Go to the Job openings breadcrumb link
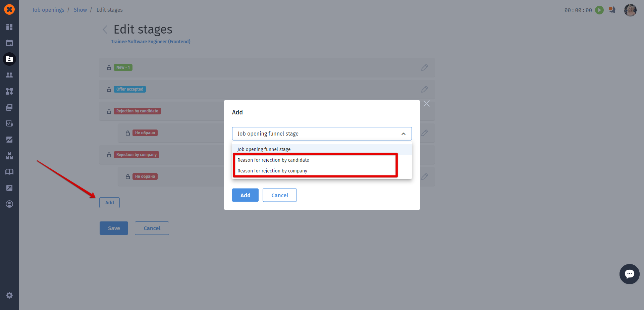The width and height of the screenshot is (644, 310). point(48,10)
